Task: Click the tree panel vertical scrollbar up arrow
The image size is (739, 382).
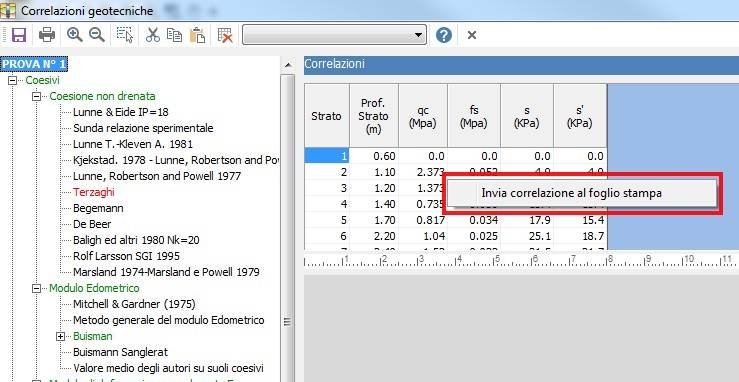Action: [x=288, y=65]
